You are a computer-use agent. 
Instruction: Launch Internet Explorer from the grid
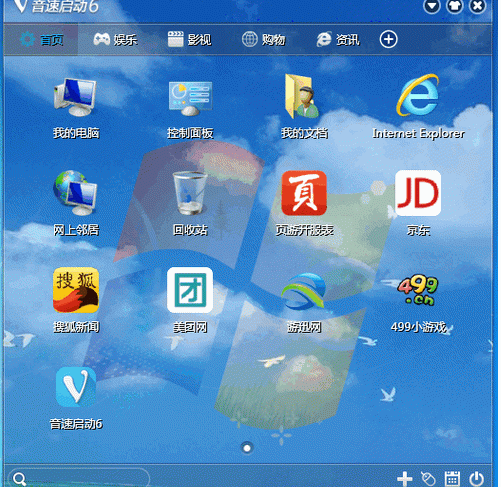(418, 95)
